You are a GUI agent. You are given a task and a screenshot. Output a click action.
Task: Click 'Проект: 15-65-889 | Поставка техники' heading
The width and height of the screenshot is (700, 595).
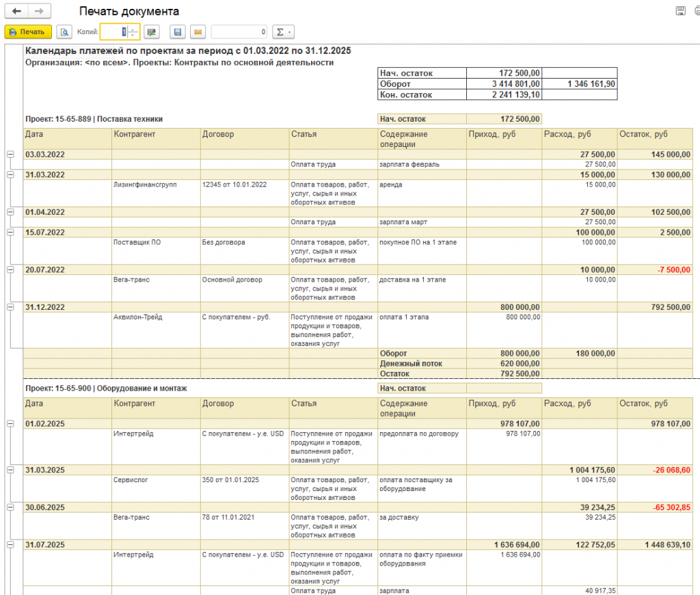pos(94,119)
